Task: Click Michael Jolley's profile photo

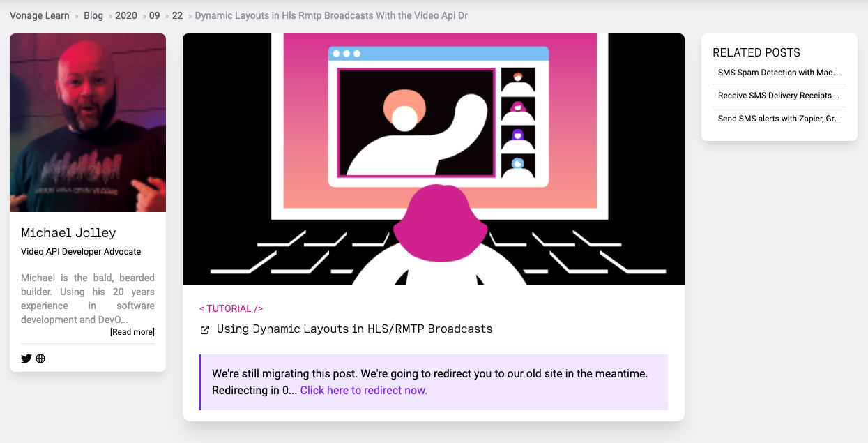Action: tap(88, 123)
